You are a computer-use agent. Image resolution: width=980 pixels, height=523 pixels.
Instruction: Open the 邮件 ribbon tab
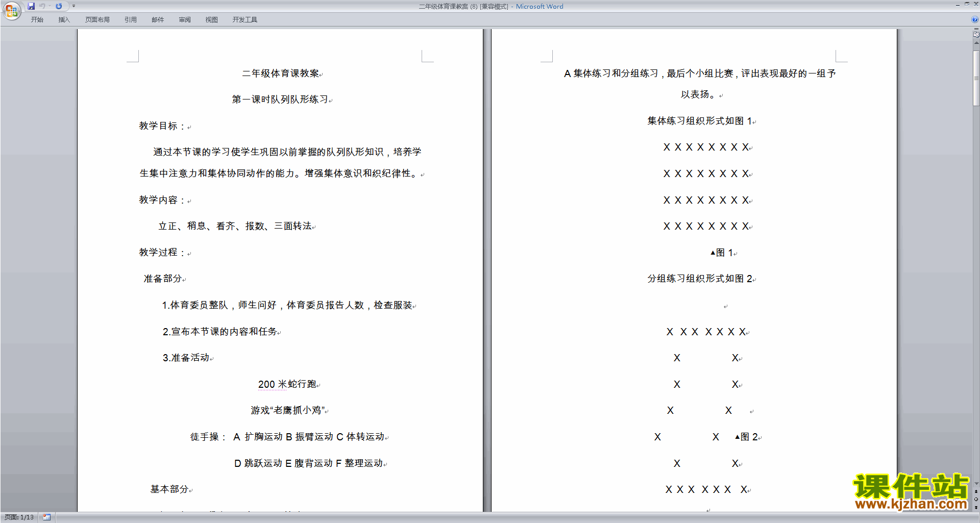(x=158, y=20)
